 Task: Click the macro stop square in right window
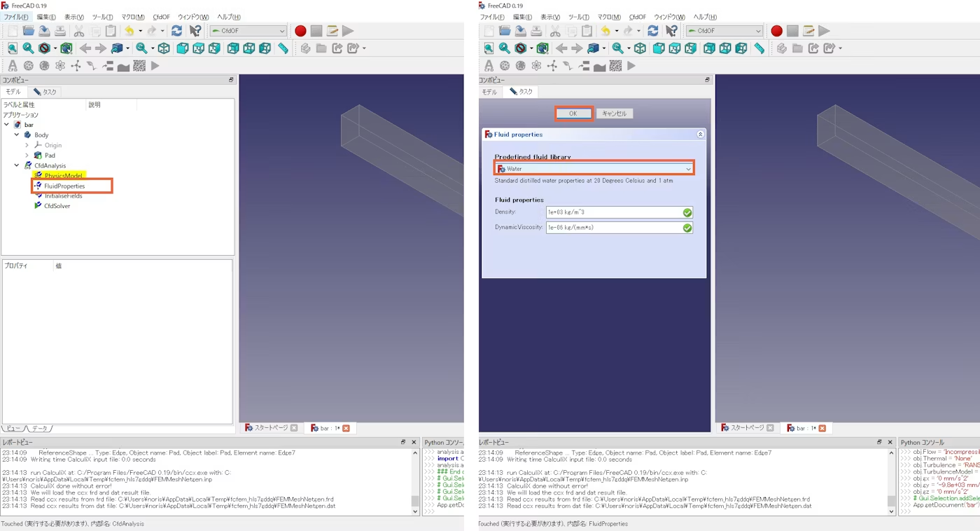point(792,31)
